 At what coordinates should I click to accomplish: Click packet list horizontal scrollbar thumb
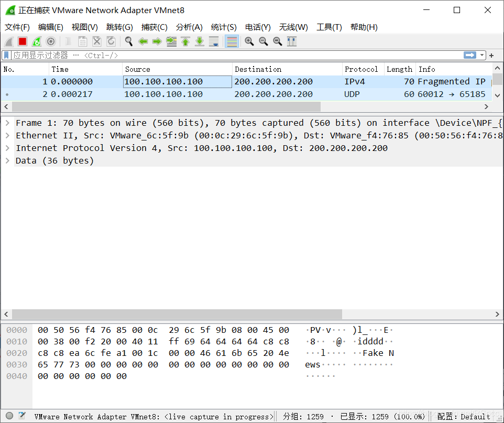[166, 106]
